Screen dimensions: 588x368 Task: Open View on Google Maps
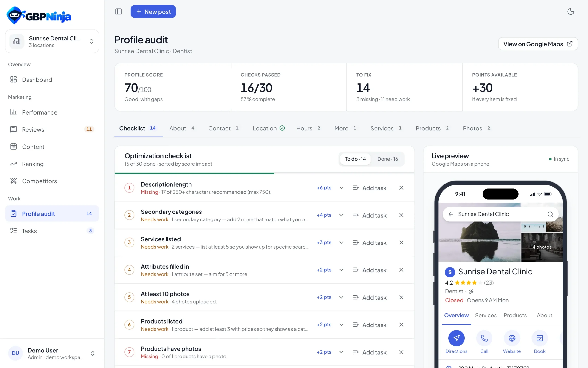538,44
